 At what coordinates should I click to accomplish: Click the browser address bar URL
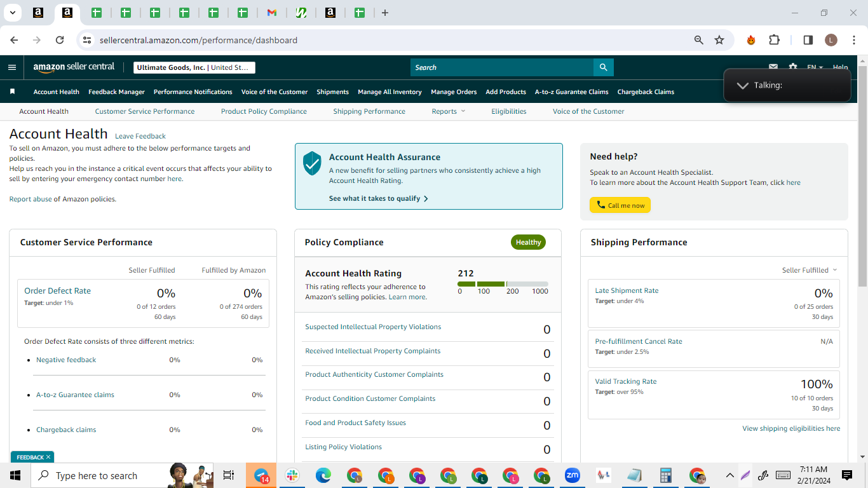click(198, 40)
